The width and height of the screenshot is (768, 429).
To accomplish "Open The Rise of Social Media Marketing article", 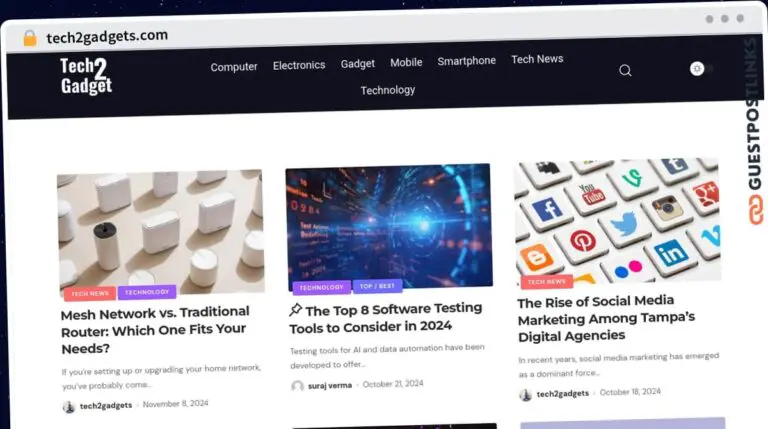I will (606, 318).
